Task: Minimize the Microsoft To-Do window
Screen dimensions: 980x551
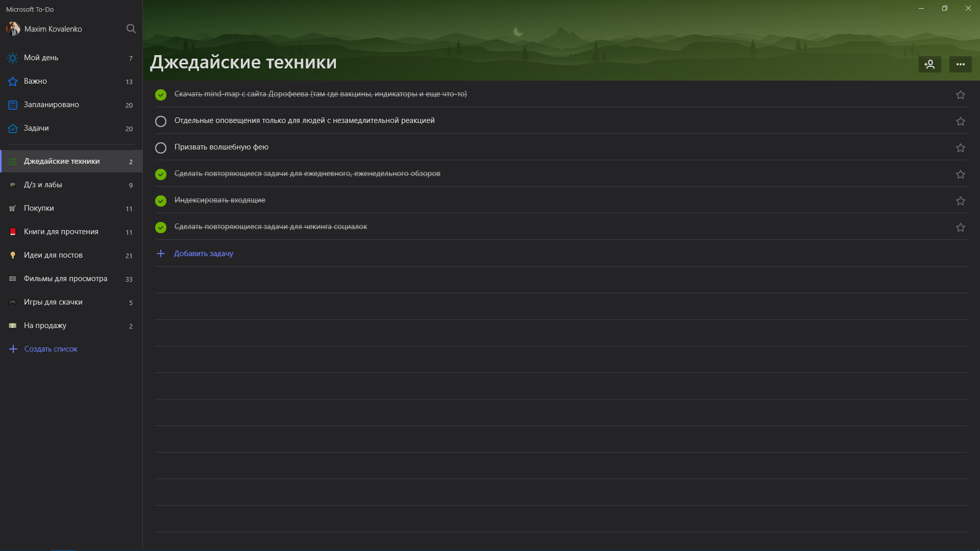Action: 921,9
